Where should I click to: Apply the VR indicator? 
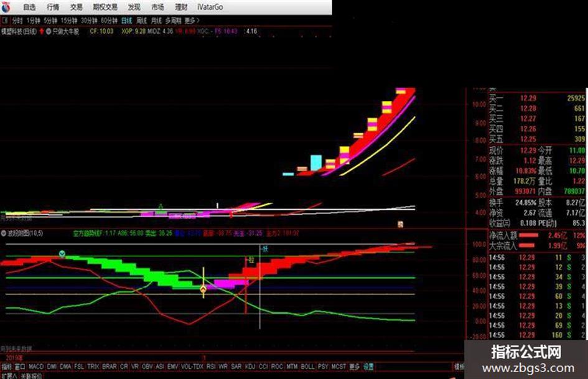pos(134,367)
